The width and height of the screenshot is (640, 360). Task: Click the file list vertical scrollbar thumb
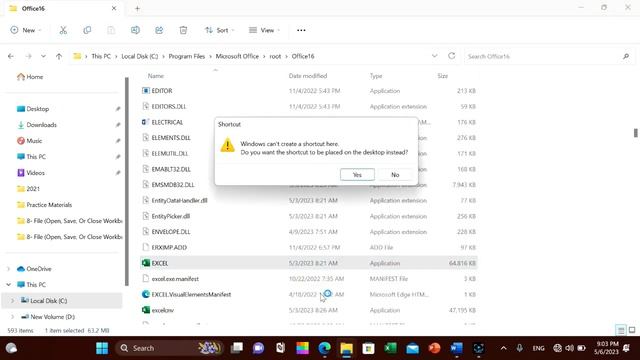[636, 133]
